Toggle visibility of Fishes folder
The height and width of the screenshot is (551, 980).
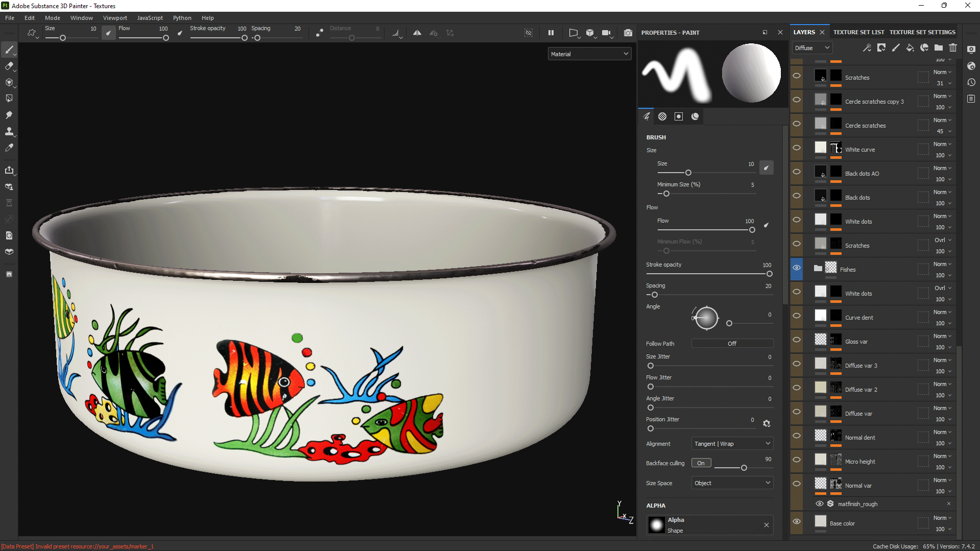[x=796, y=268]
